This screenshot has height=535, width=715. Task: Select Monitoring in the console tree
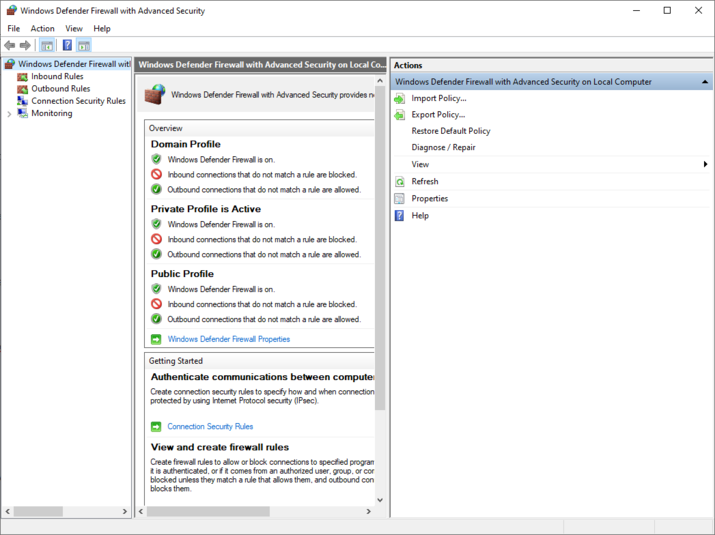pos(52,113)
